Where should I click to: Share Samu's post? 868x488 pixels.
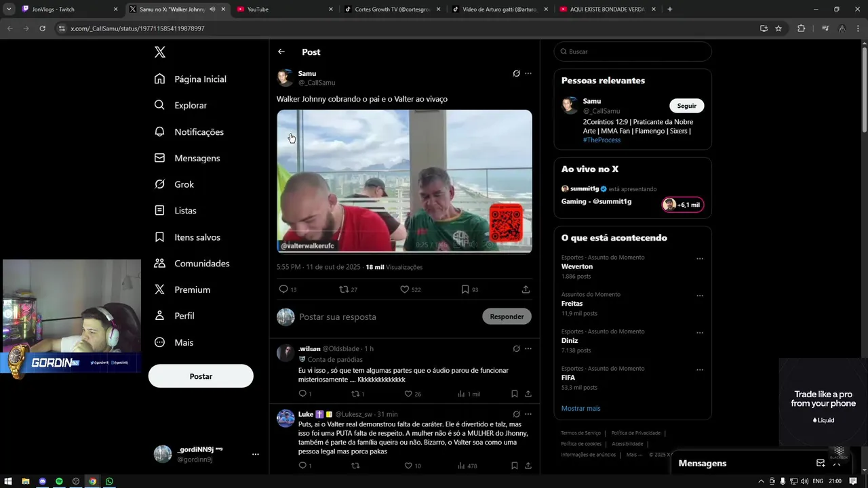526,289
